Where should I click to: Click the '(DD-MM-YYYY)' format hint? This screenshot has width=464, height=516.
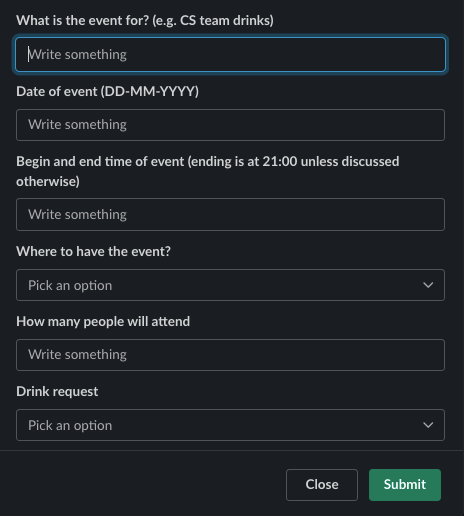point(150,91)
